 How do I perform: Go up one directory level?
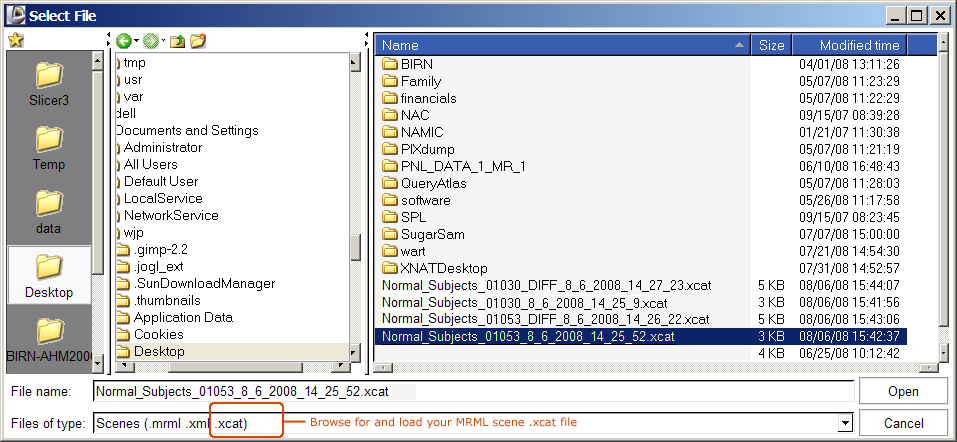click(177, 41)
